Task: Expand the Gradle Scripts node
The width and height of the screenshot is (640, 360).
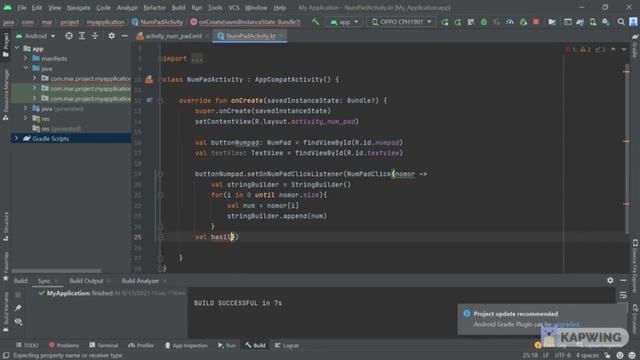Action: click(x=17, y=139)
